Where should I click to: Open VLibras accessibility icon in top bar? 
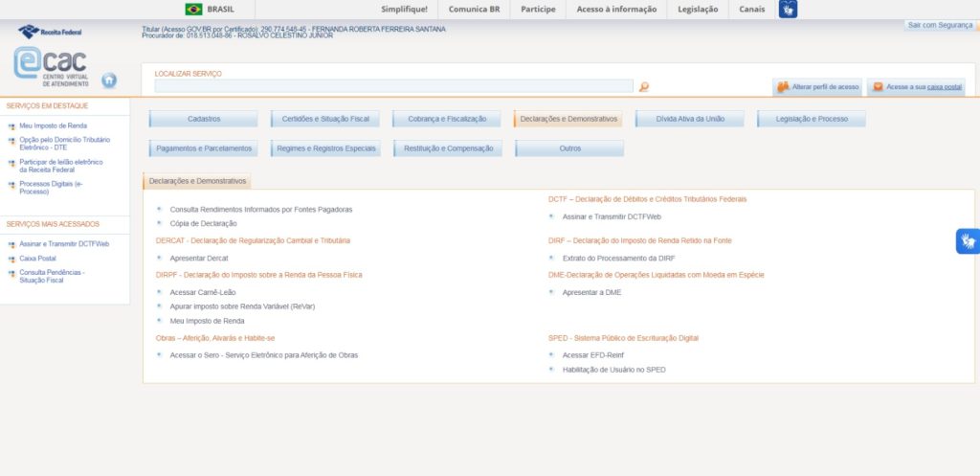pos(788,10)
